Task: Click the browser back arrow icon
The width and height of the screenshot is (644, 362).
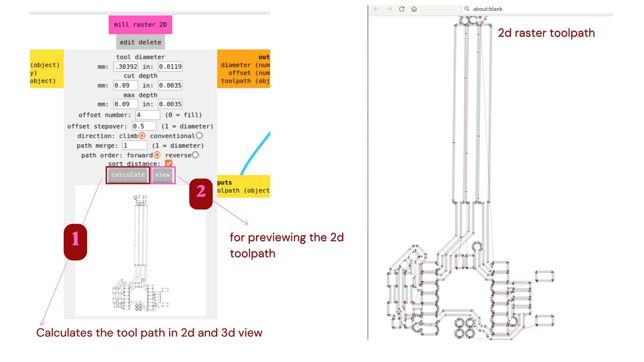Action: 376,9
